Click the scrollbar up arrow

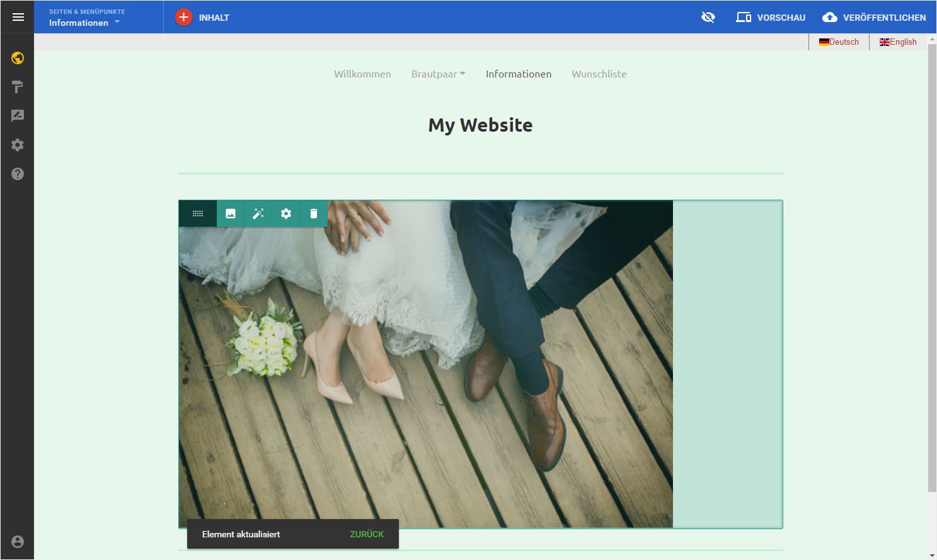tap(932, 39)
